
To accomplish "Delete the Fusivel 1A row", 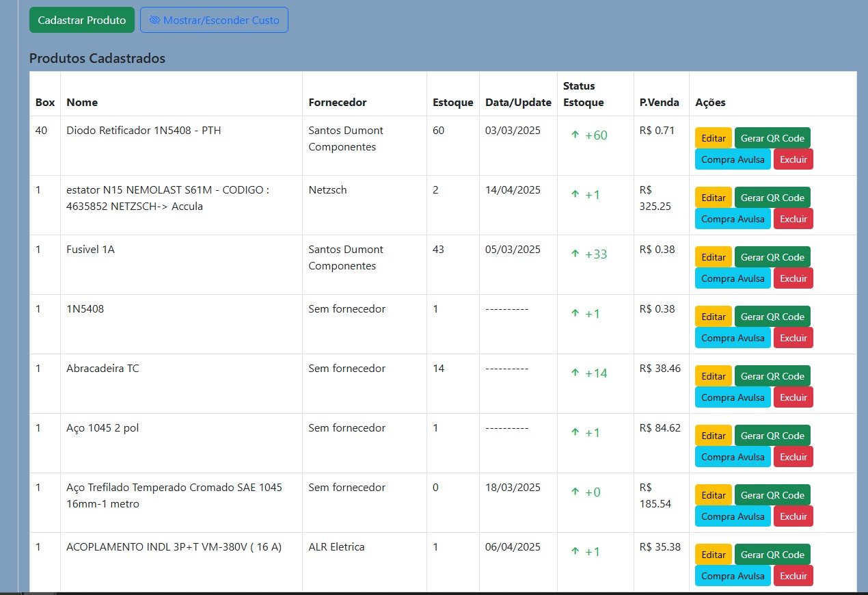I will point(794,278).
